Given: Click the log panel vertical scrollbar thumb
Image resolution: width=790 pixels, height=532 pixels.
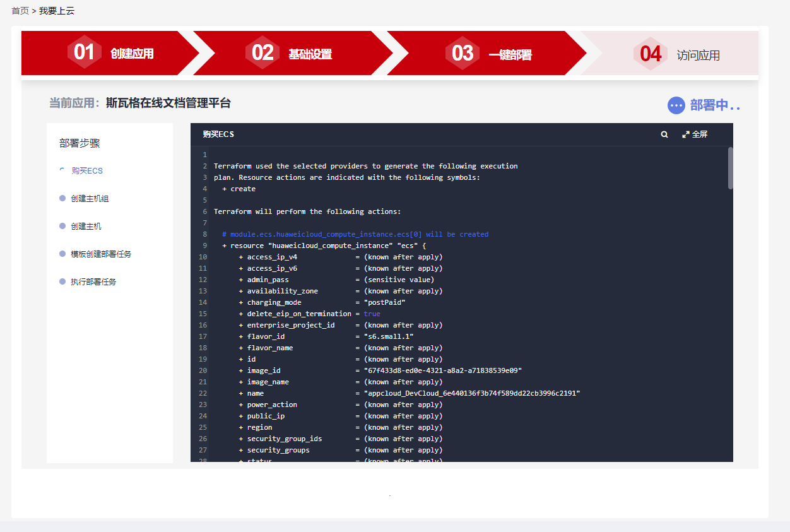Looking at the screenshot, I should 731,168.
